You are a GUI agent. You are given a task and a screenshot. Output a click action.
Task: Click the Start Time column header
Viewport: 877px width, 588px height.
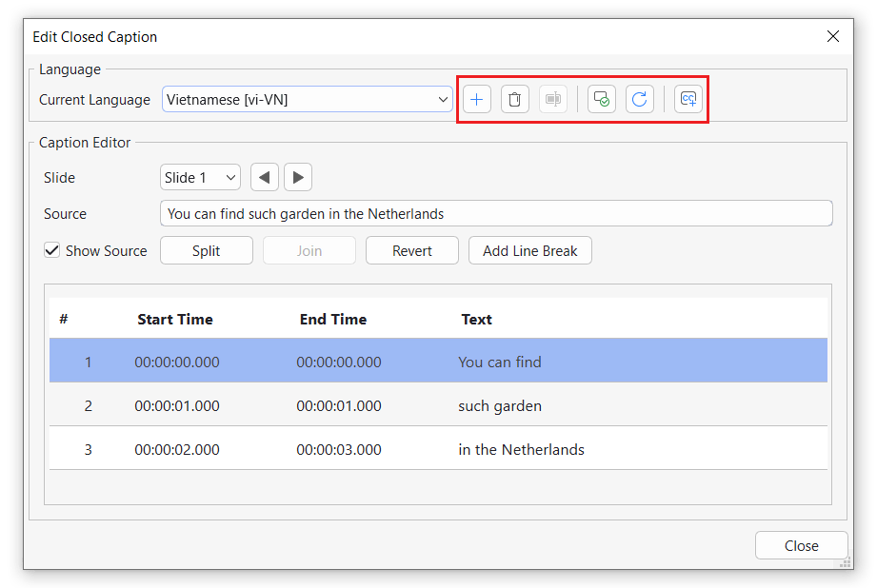[175, 319]
